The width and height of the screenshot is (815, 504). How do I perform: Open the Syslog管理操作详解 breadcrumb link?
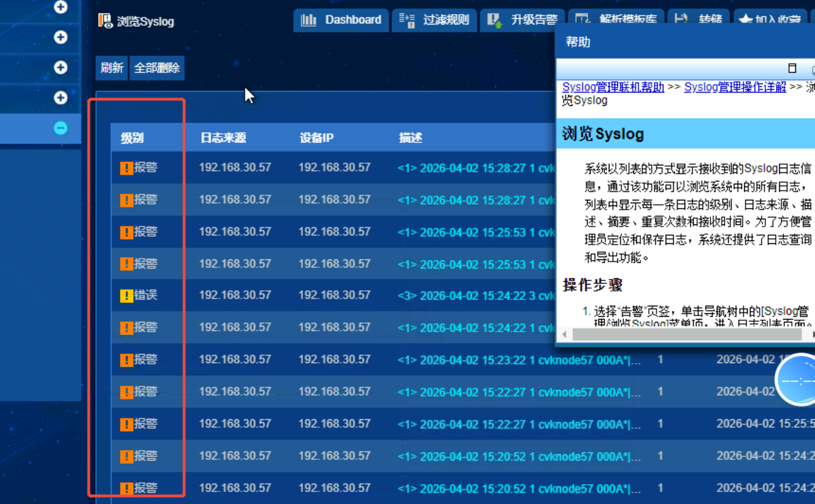click(x=734, y=87)
